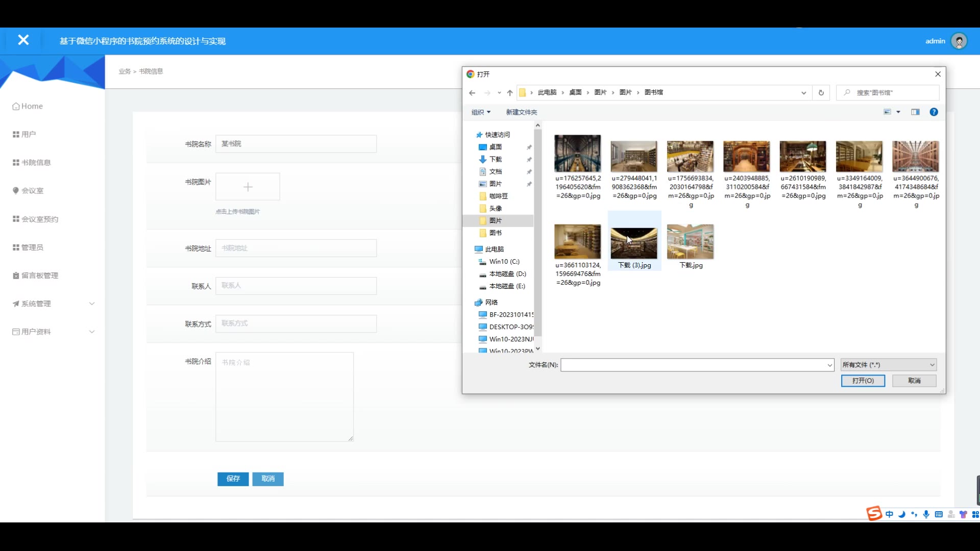
Task: Refresh the folder listing in file dialog
Action: point(821,93)
